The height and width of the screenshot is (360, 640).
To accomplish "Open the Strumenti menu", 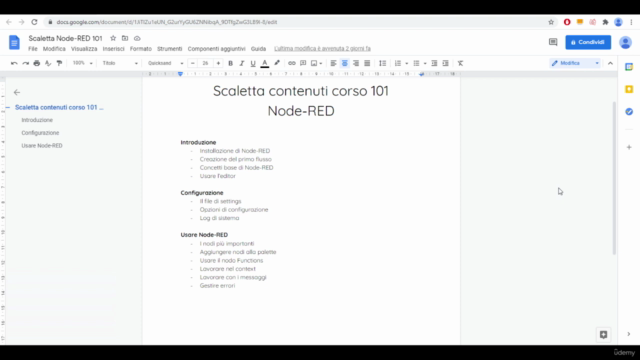I will (x=170, y=49).
